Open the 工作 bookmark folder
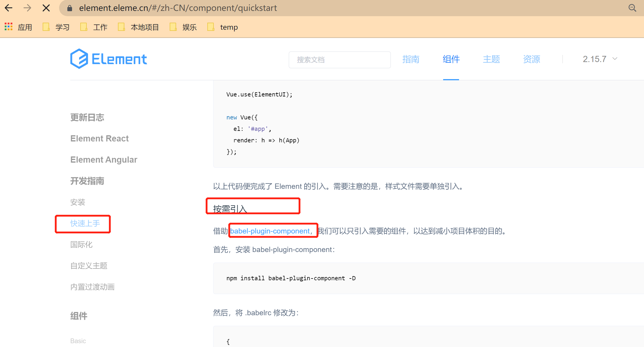This screenshot has height=347, width=644. coord(94,27)
